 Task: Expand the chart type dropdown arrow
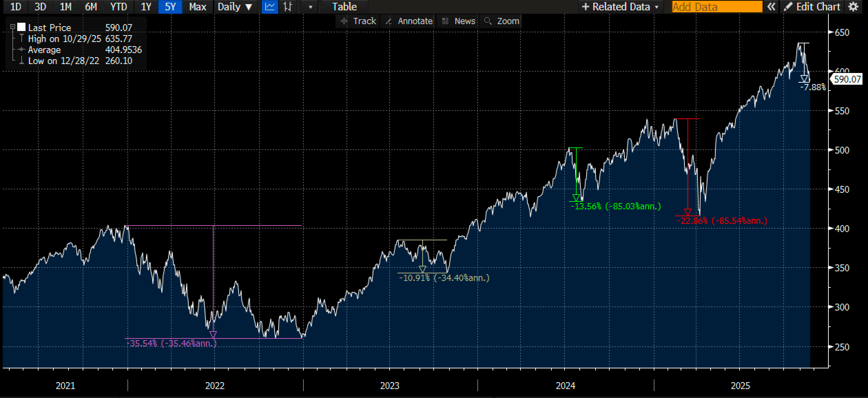pos(310,7)
